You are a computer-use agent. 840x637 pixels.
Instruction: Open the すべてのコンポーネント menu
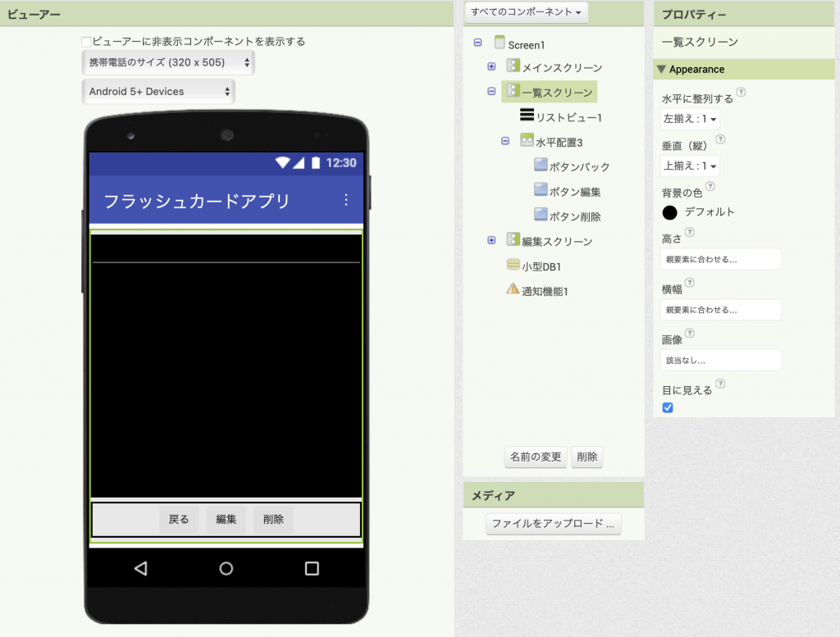527,12
